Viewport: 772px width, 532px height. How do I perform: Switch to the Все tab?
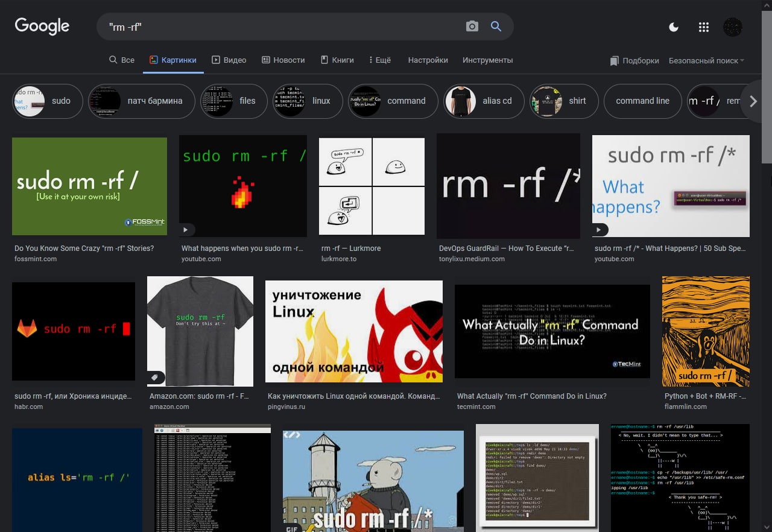coord(122,60)
